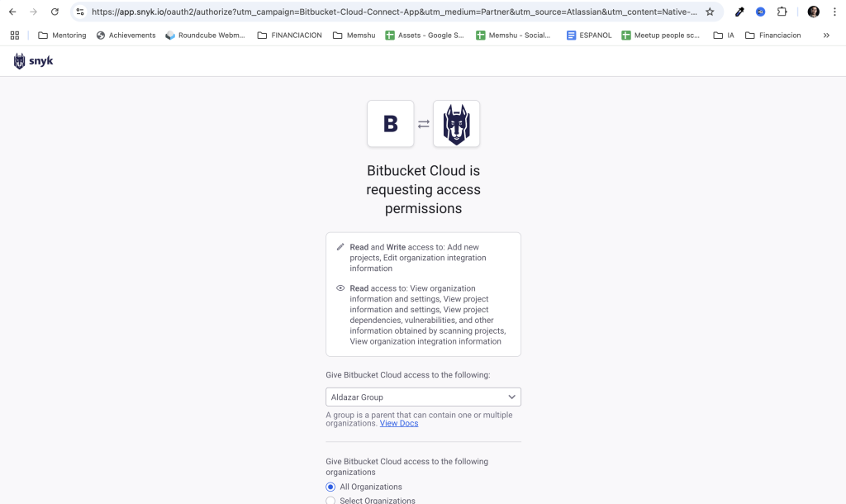The height and width of the screenshot is (504, 846).
Task: Open the ESPANOL document bookmark
Action: pyautogui.click(x=589, y=35)
